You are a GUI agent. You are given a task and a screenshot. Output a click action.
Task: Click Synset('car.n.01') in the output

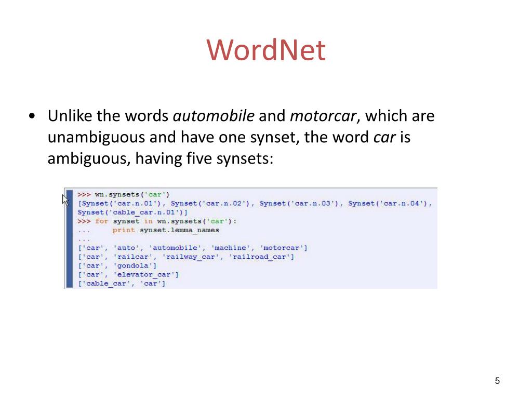click(x=122, y=203)
